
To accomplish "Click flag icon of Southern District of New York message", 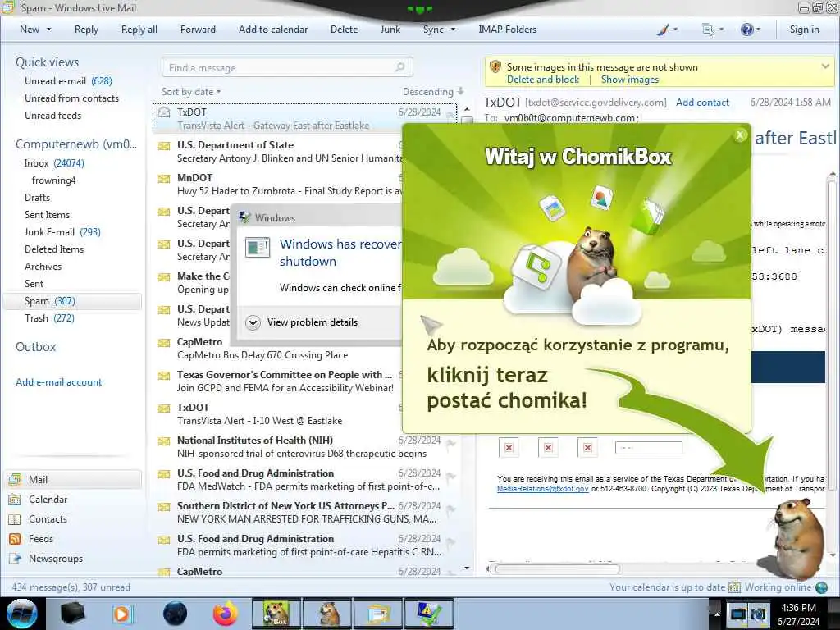I will [451, 509].
